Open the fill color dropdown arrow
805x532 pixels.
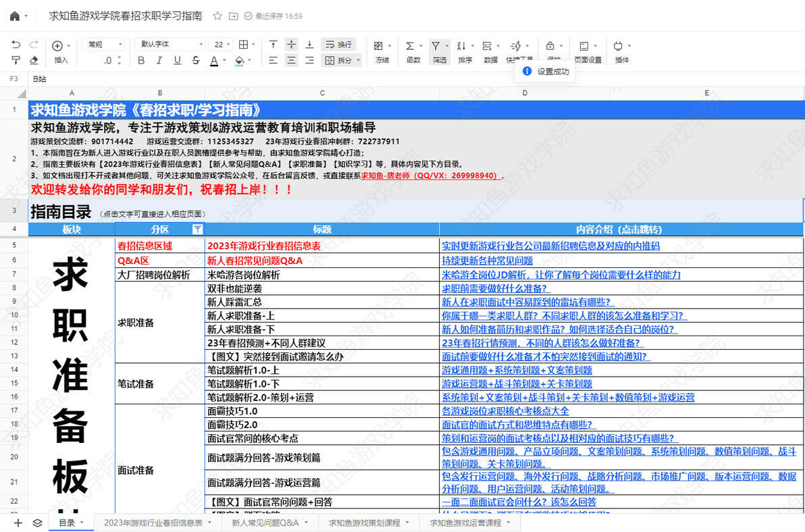point(250,61)
